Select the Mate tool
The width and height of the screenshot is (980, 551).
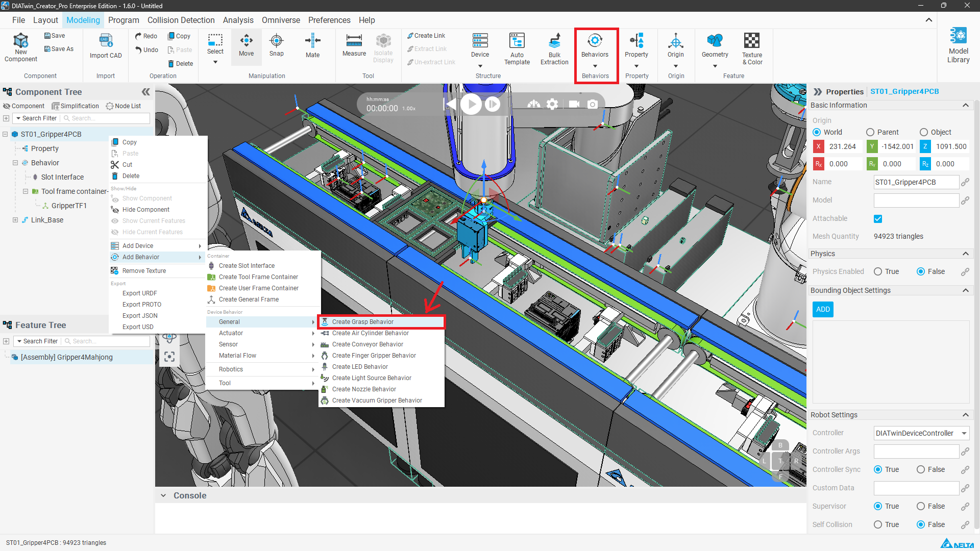(313, 46)
